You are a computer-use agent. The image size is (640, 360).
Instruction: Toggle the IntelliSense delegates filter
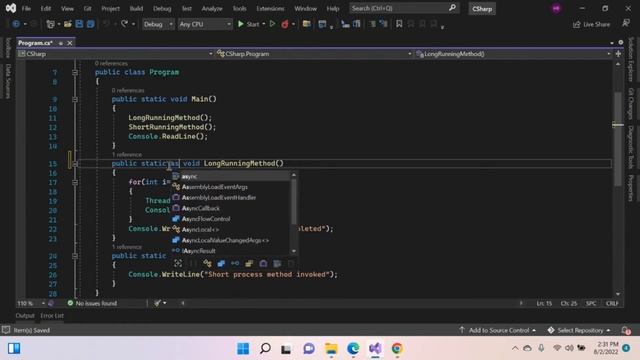tap(263, 263)
